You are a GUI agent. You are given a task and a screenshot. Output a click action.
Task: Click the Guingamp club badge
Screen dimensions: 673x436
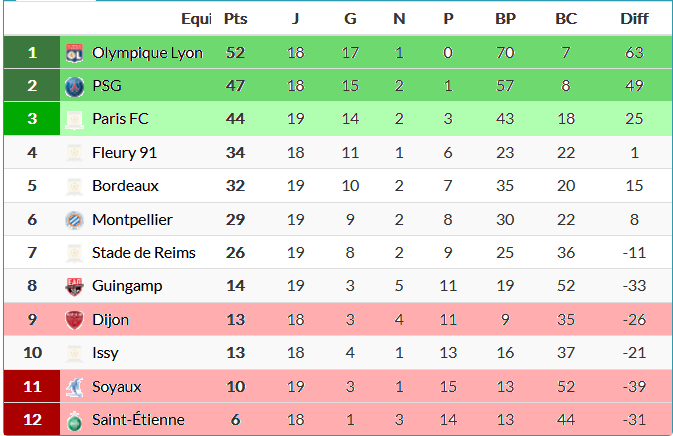(x=74, y=286)
